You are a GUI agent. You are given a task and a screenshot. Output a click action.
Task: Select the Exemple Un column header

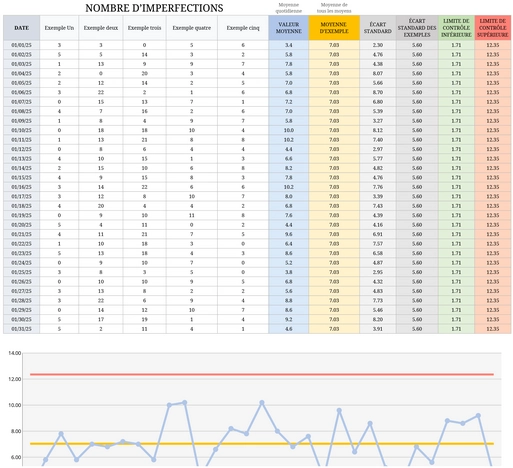59,28
